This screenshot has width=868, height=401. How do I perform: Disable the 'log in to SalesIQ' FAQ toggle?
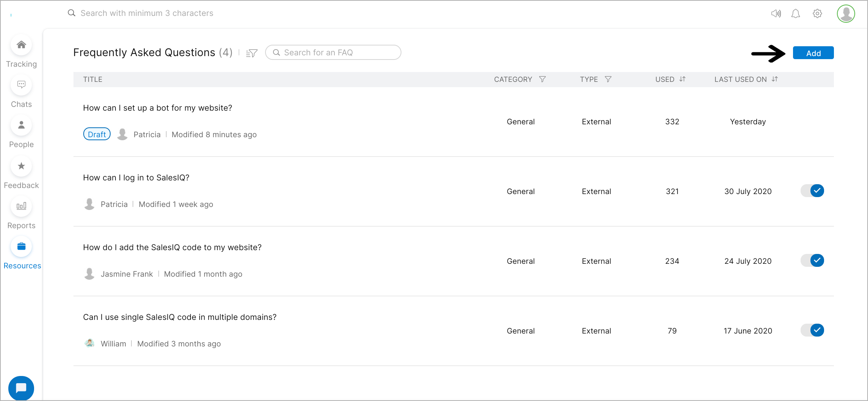tap(812, 191)
